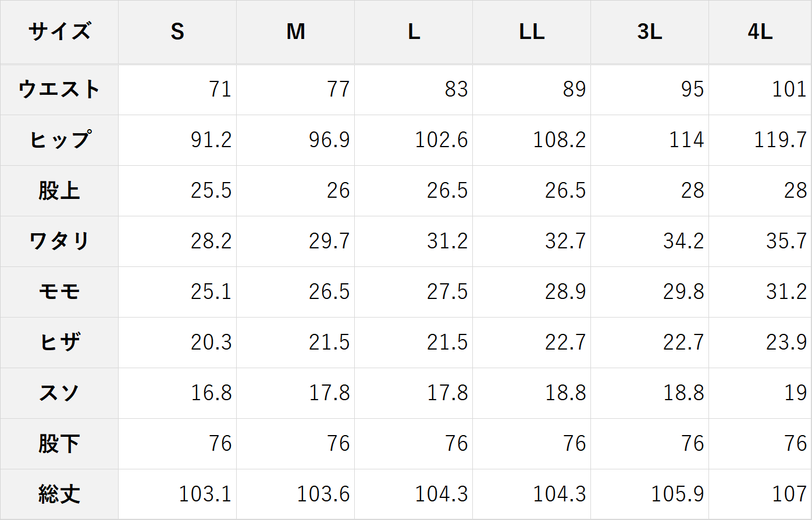Screen dimensions: 812x520
Task: Click the 4L total length value 107
Action: click(x=789, y=494)
